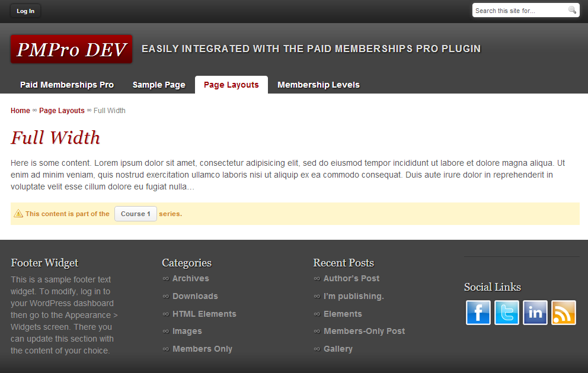Click the sample footer widget description text
Screen dimensions: 588x373
(64, 315)
